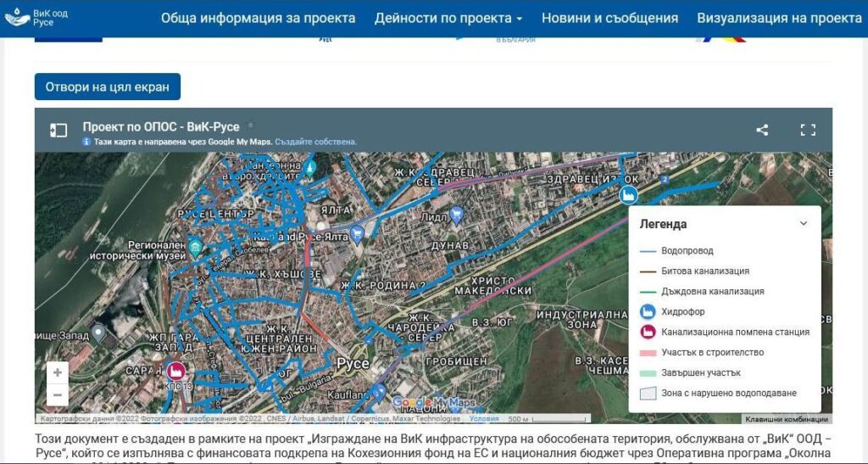Click the info icon beside Google My Maps text
The image size is (868, 464).
(86, 142)
